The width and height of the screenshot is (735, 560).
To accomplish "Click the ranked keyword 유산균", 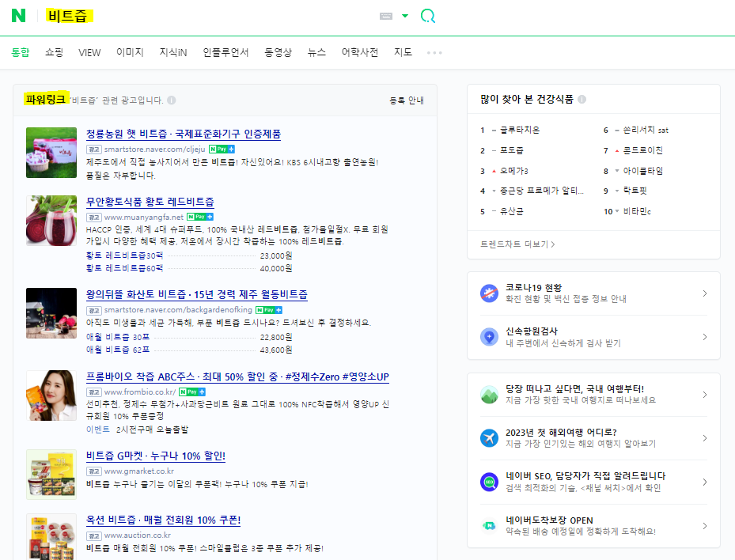I will 511,211.
